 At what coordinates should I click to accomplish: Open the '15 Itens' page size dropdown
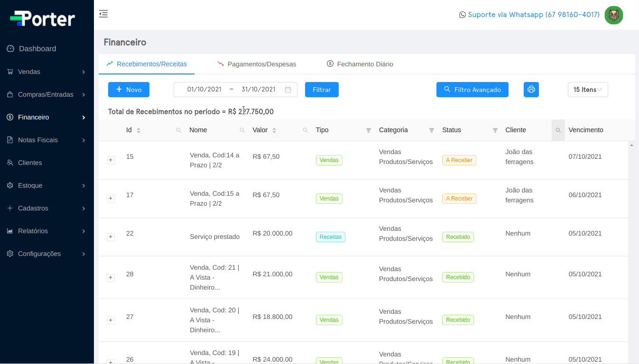point(588,89)
